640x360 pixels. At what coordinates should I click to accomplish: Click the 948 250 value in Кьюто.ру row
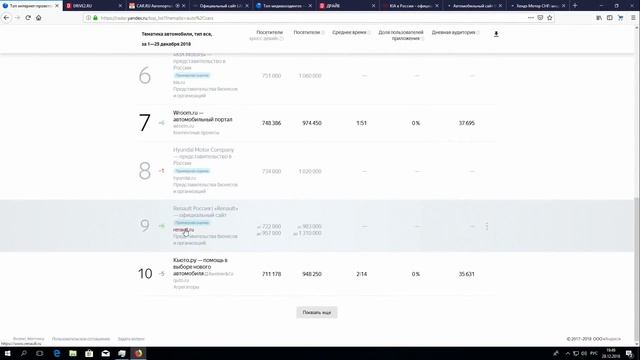312,274
